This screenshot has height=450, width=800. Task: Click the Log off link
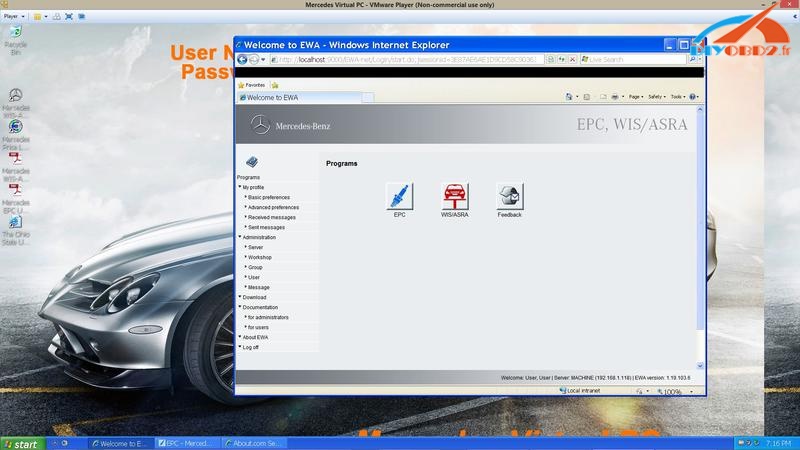click(250, 347)
